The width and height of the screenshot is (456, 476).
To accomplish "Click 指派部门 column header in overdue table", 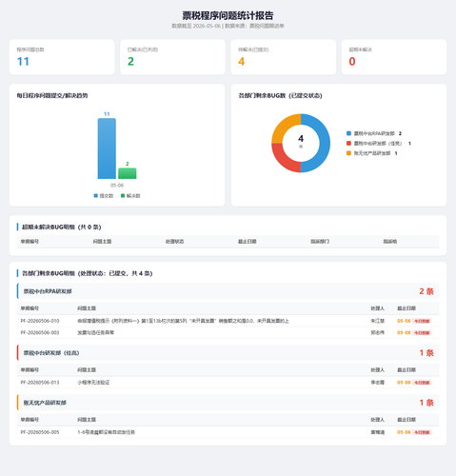I will click(x=320, y=242).
